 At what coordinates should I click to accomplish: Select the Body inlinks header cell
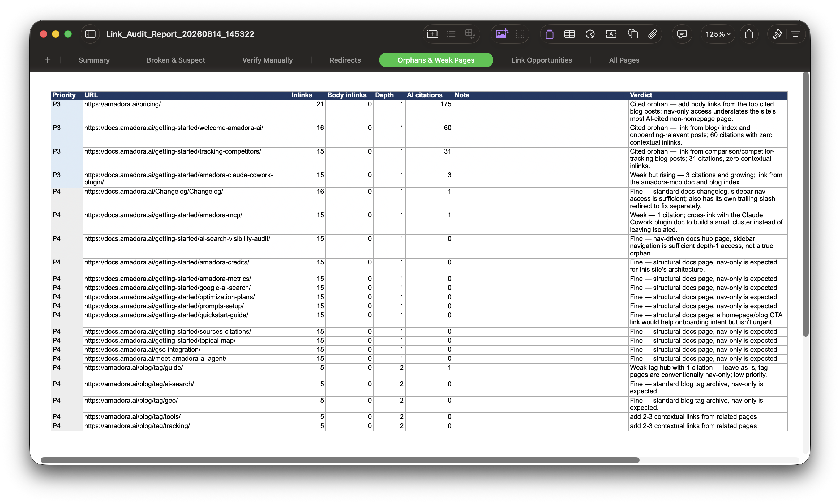349,95
